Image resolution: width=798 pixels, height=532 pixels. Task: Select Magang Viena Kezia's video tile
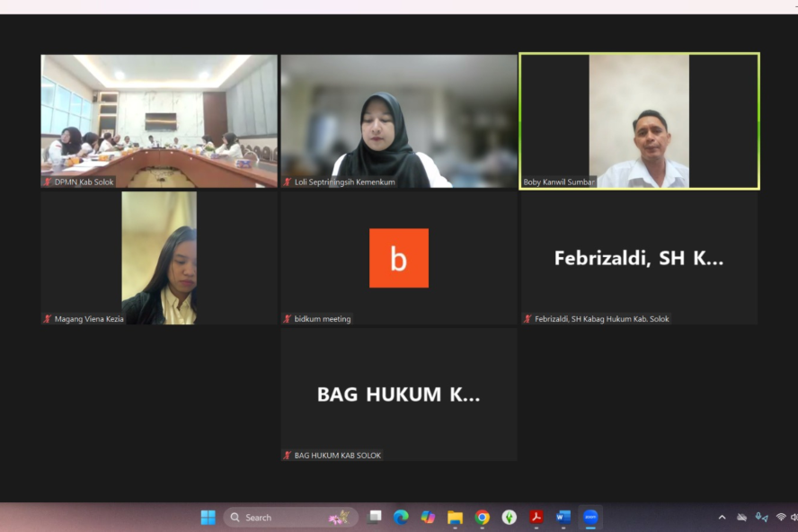click(x=159, y=258)
